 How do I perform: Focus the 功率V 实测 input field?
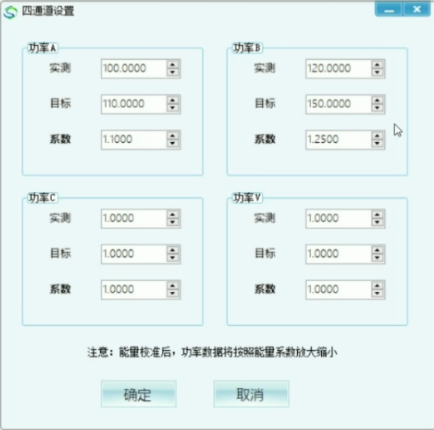tap(338, 219)
